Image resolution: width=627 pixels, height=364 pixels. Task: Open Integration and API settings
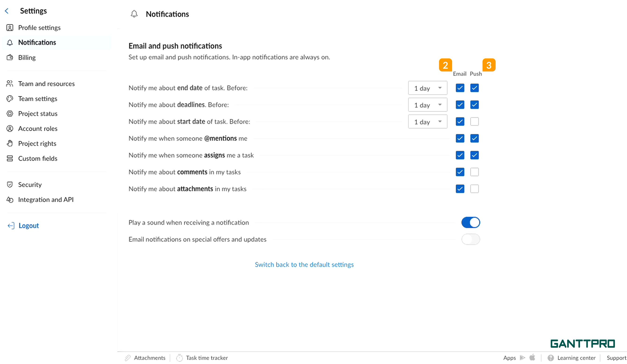(x=46, y=199)
